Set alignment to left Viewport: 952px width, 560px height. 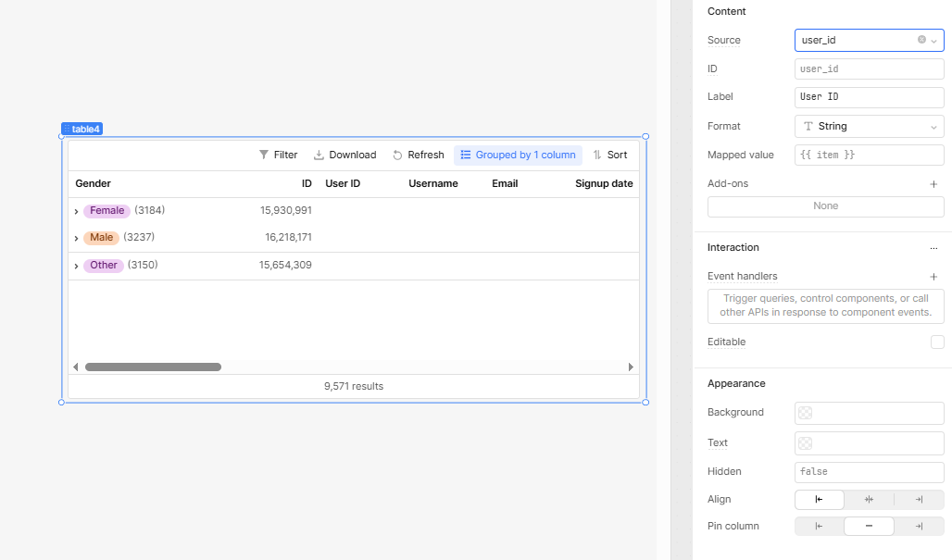819,499
